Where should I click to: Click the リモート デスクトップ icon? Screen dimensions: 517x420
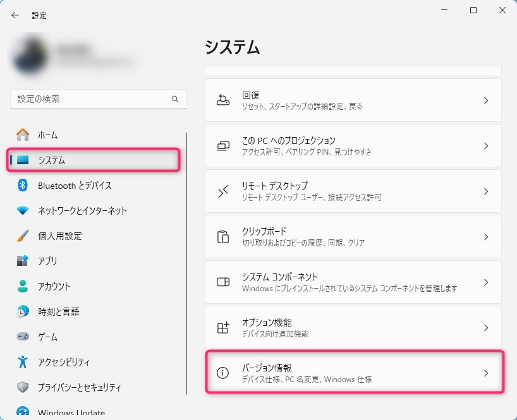(x=223, y=191)
